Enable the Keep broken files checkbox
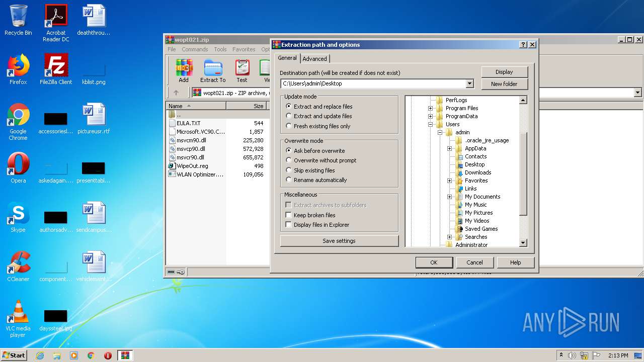 pos(288,215)
